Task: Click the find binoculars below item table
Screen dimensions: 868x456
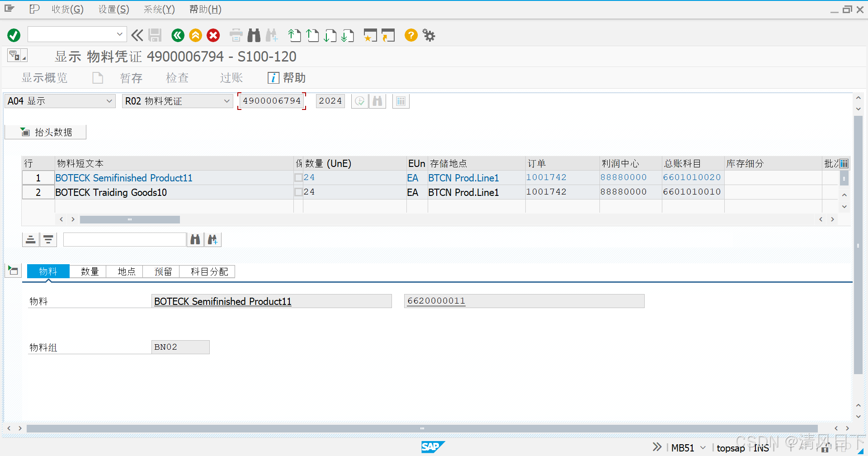Action: (x=195, y=239)
